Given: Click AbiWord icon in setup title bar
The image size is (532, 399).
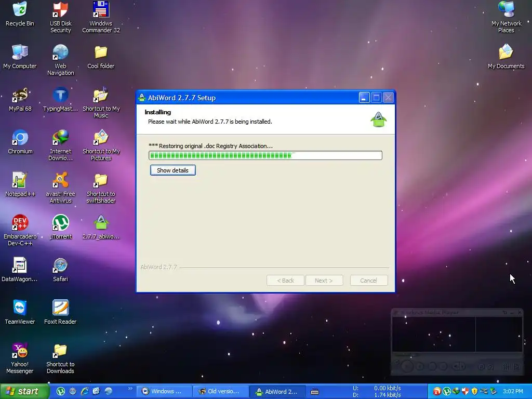Looking at the screenshot, I should pyautogui.click(x=142, y=98).
